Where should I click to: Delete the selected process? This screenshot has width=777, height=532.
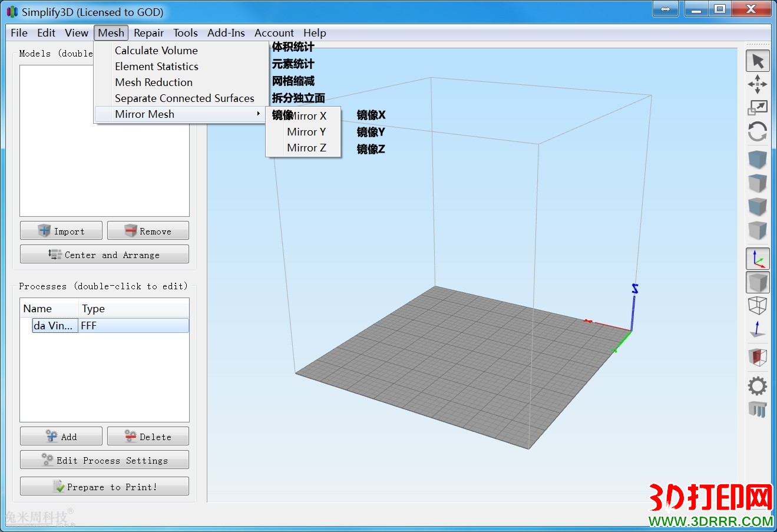pos(148,437)
